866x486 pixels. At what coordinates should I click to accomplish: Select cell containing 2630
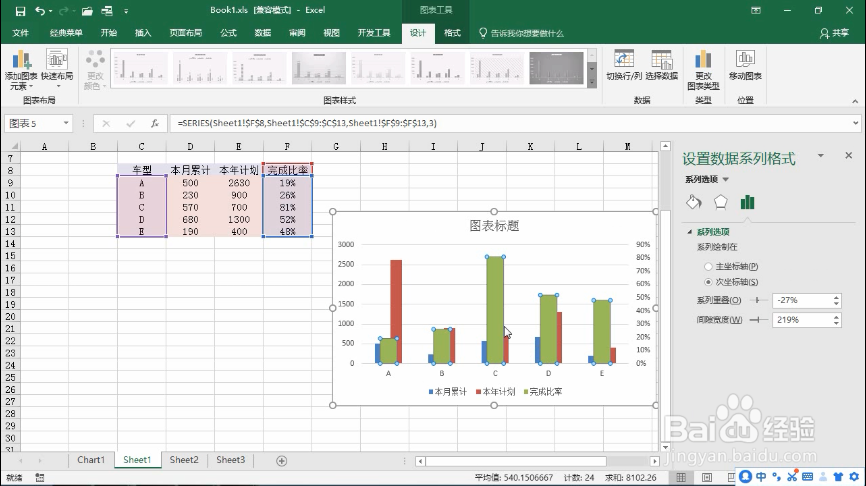point(239,183)
